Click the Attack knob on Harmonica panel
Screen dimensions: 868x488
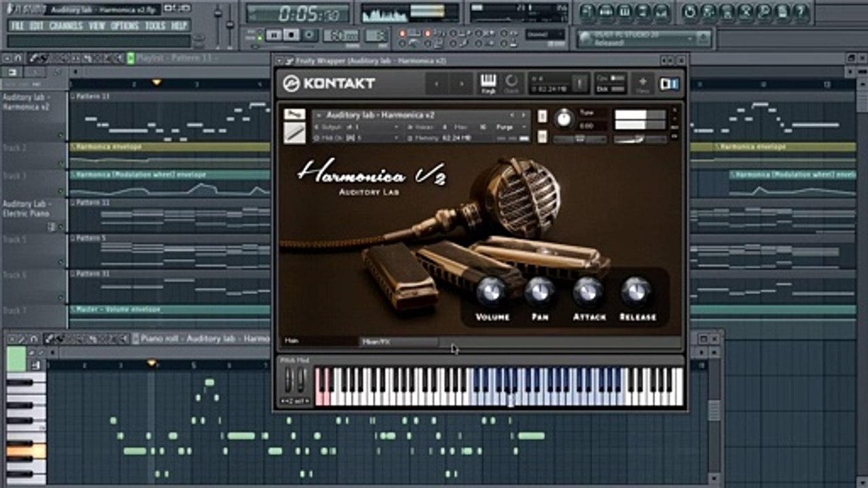588,292
